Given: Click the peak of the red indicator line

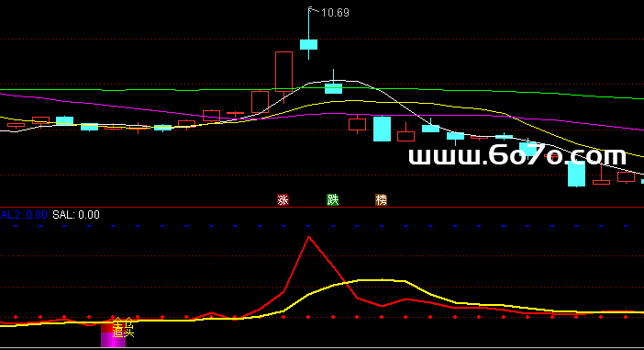Looking at the screenshot, I should coord(309,237).
